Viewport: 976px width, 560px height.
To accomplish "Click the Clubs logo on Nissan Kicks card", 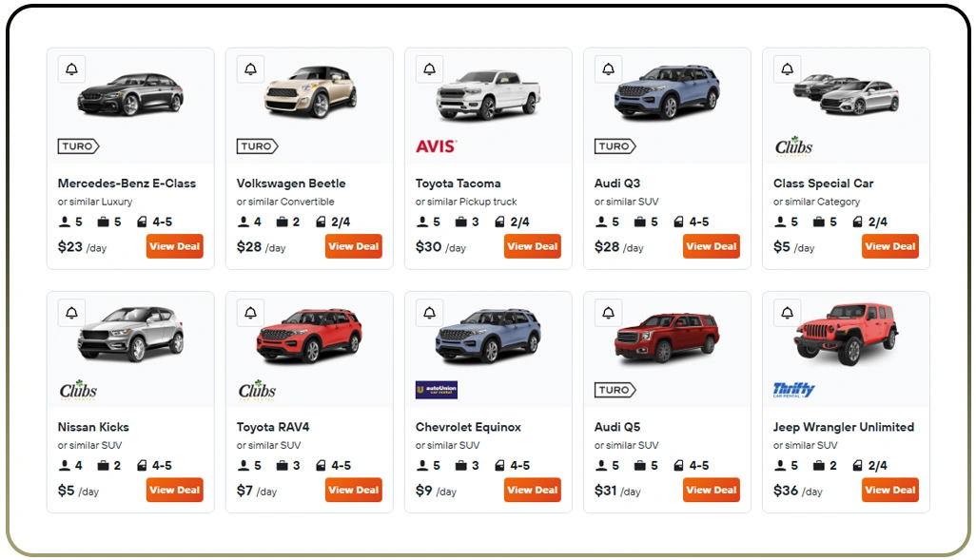I will 77,390.
